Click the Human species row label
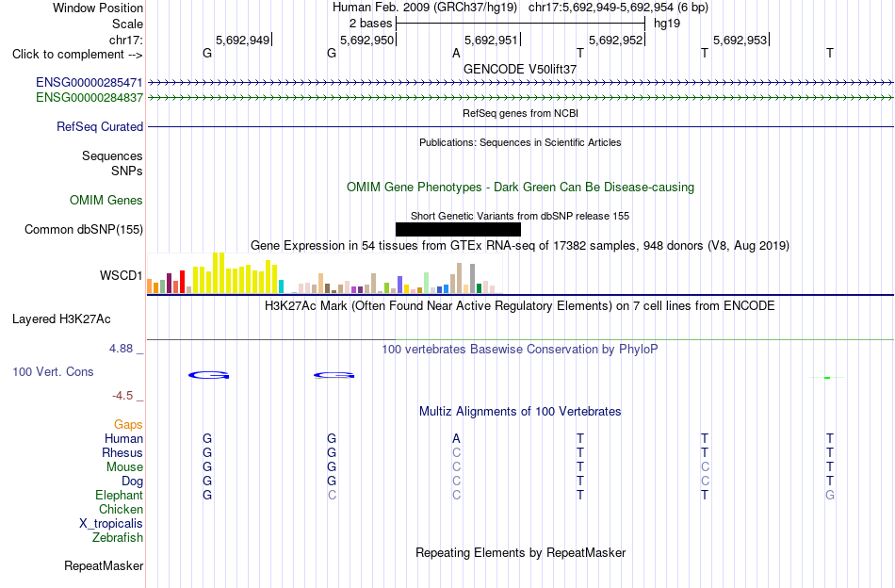Image resolution: width=895 pixels, height=588 pixels. click(x=123, y=438)
